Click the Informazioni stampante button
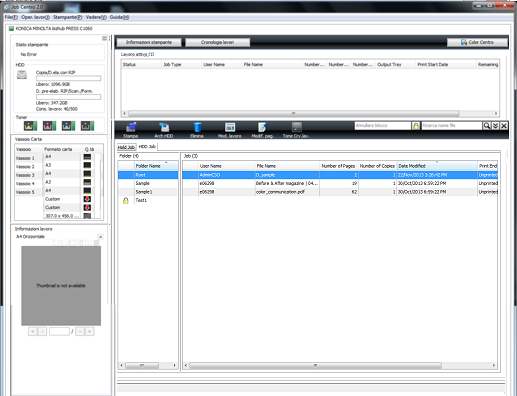 (149, 42)
